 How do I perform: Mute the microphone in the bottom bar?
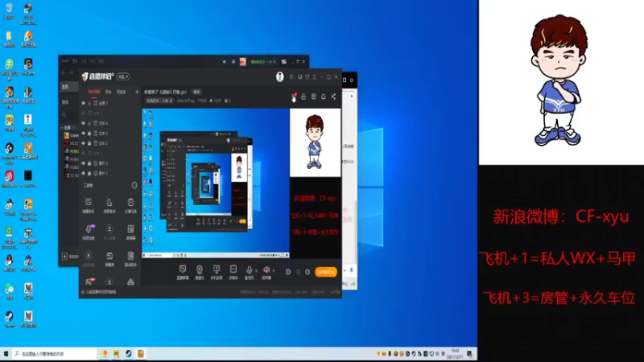point(249,271)
